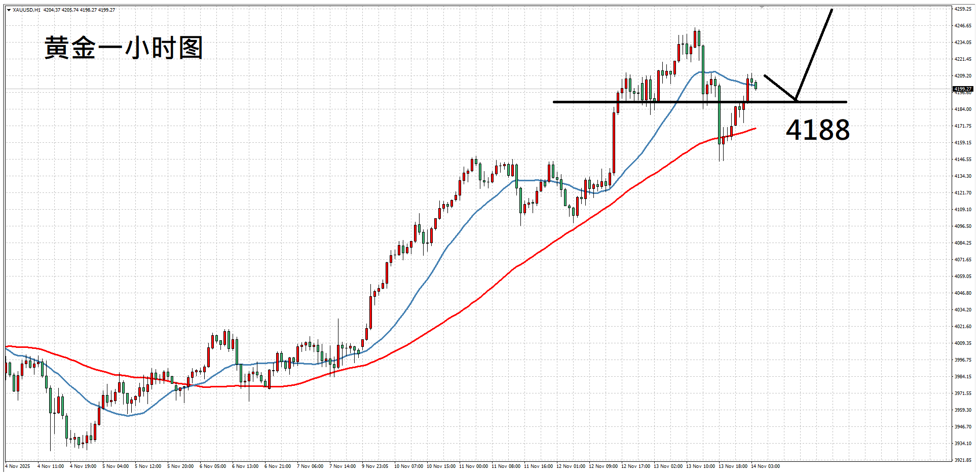This screenshot has width=980, height=476.
Task: Open the chart dropdown arrow beside XAUUSD,H1
Action: pos(9,10)
